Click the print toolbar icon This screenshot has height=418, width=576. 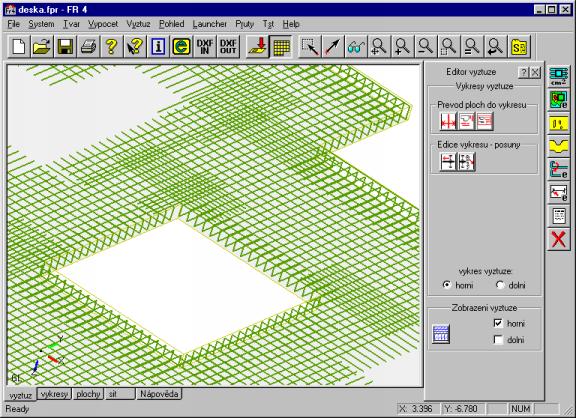point(89,47)
